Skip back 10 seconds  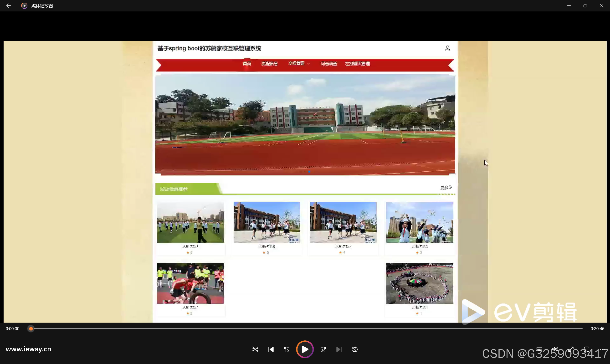pyautogui.click(x=287, y=349)
